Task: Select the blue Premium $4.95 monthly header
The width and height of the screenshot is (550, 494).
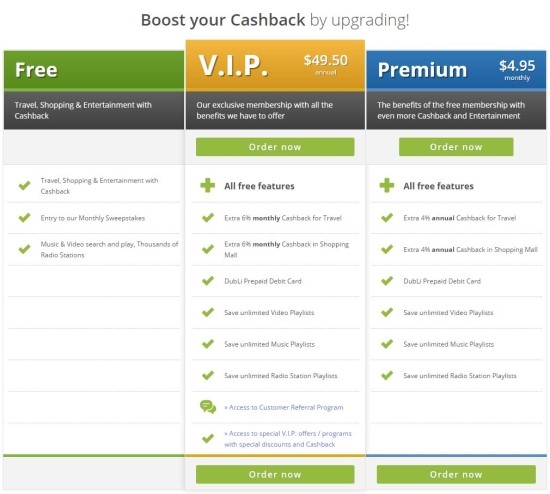Action: coord(456,70)
